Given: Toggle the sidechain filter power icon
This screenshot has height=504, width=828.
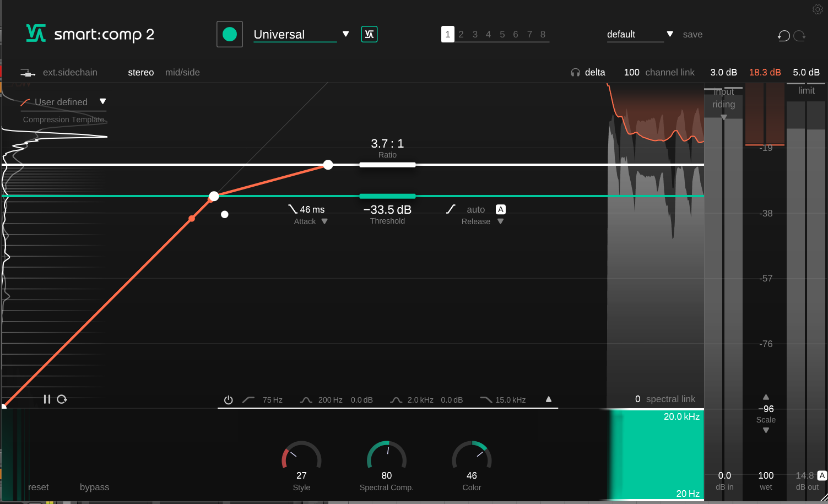Looking at the screenshot, I should (229, 400).
